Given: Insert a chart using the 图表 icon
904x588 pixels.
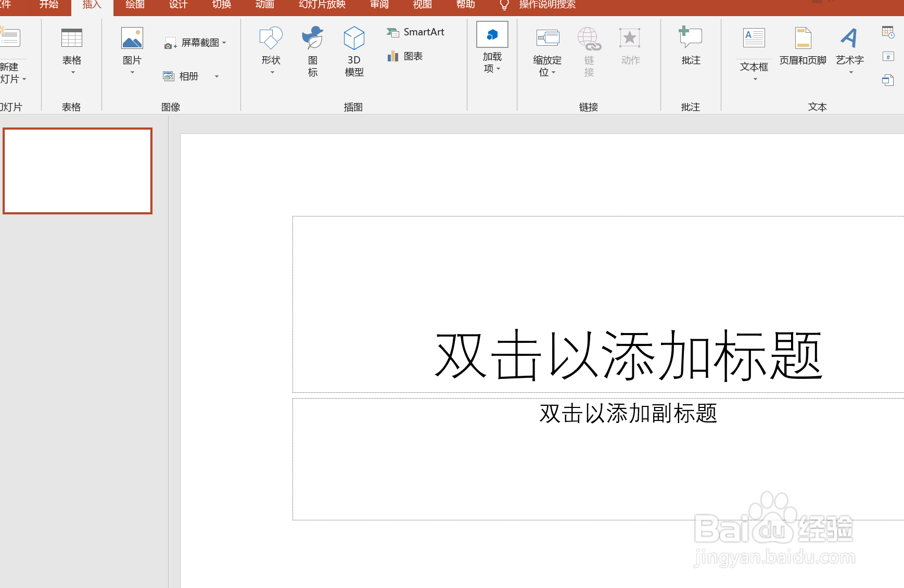Looking at the screenshot, I should click(x=406, y=56).
